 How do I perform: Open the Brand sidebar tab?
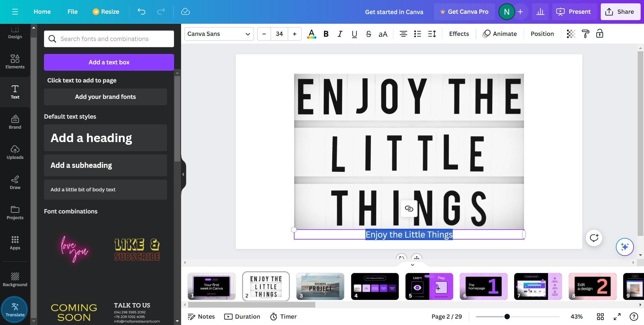15,122
